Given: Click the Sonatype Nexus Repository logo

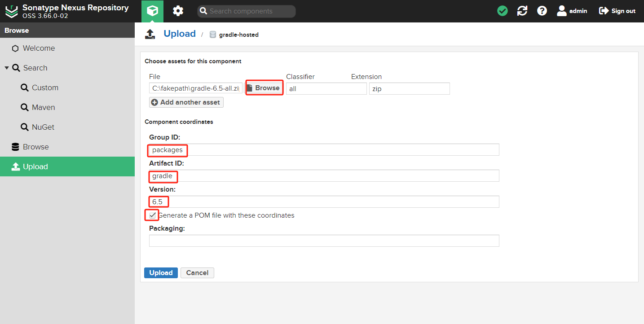Looking at the screenshot, I should pos(12,11).
